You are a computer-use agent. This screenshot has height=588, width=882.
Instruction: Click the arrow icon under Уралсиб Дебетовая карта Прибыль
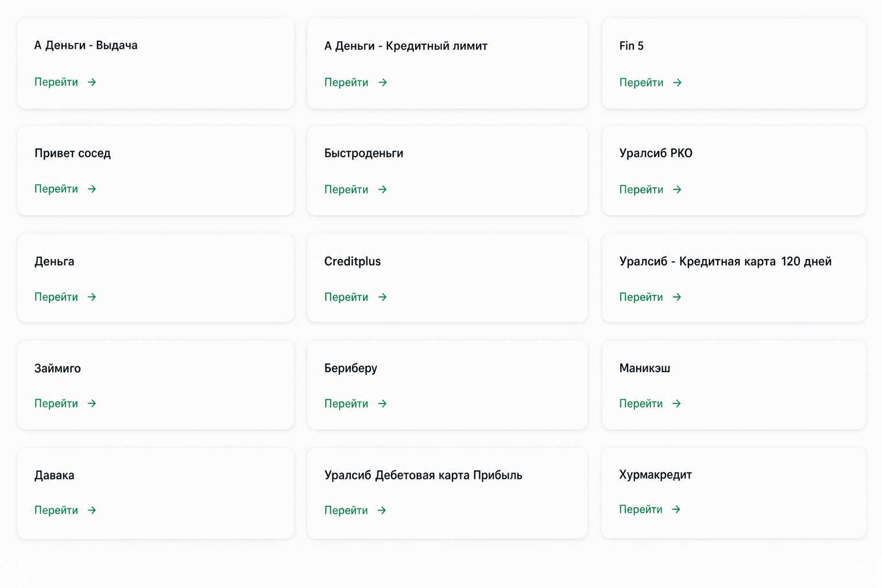[382, 510]
